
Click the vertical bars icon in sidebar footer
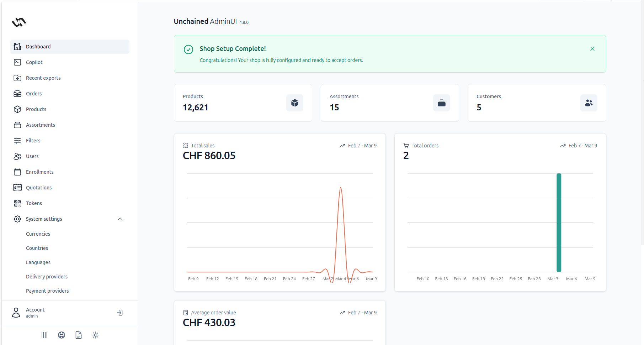click(x=44, y=335)
